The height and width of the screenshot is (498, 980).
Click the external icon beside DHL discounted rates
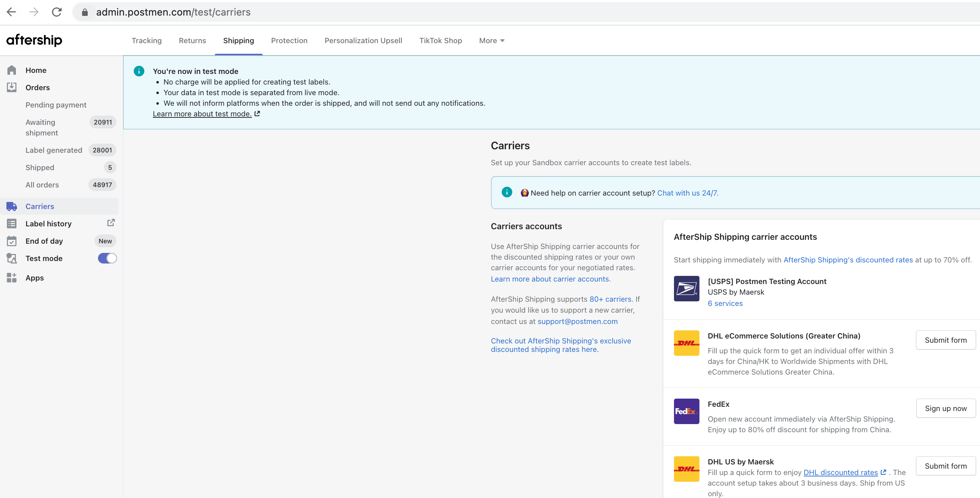[x=883, y=472]
